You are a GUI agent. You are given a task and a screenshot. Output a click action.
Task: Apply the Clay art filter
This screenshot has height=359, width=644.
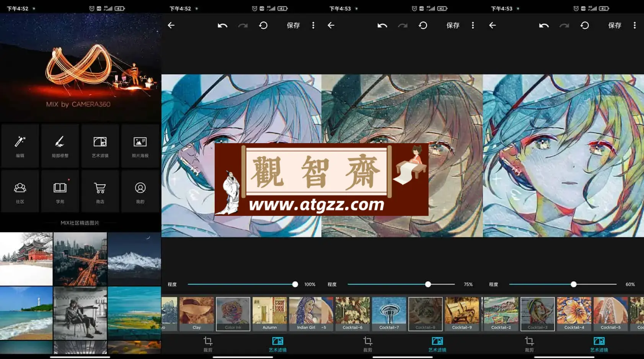pyautogui.click(x=197, y=314)
